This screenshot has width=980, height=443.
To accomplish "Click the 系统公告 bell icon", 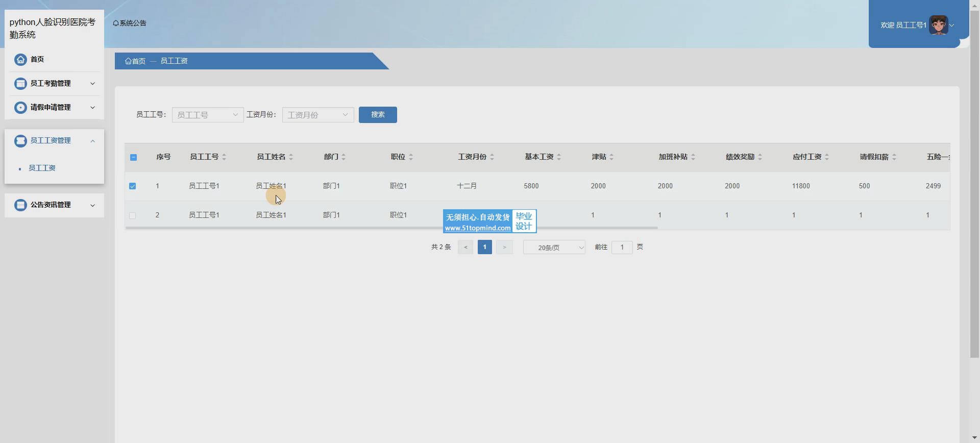I will point(116,23).
